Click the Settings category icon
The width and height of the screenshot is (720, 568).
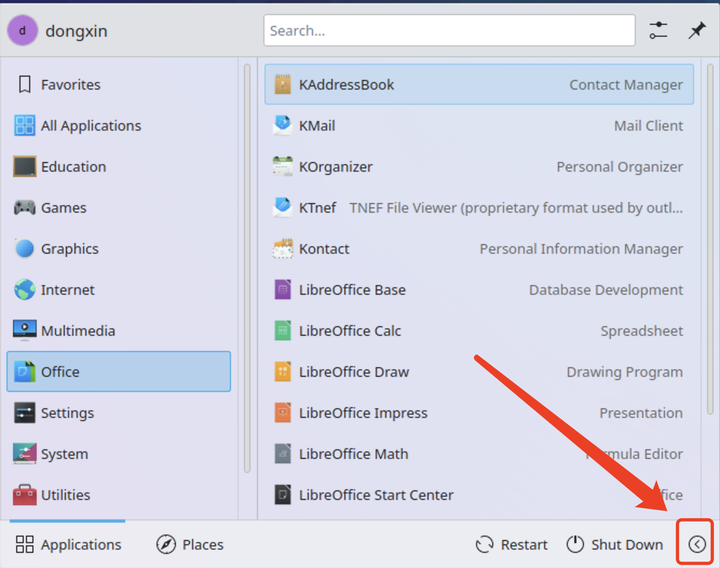[x=24, y=413]
